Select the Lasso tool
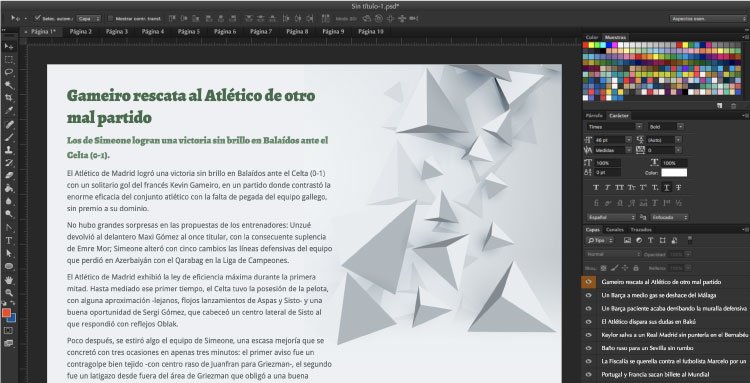The width and height of the screenshot is (750, 383). point(9,72)
